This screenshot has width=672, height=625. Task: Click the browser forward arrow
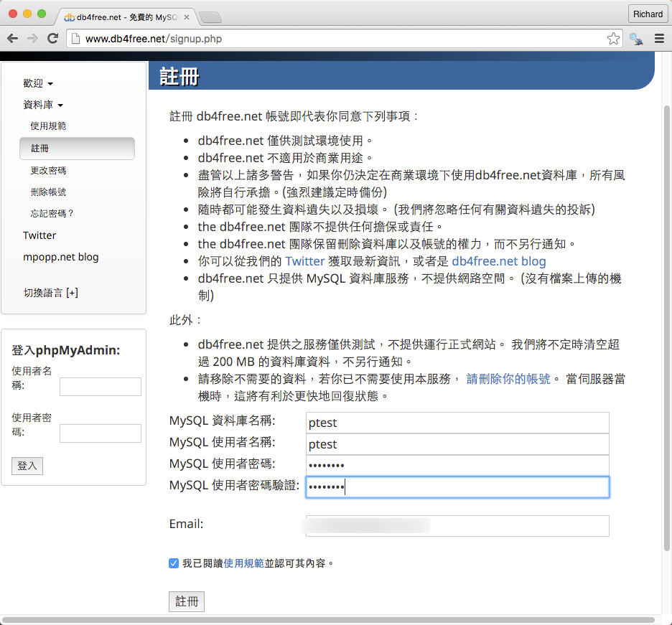32,39
